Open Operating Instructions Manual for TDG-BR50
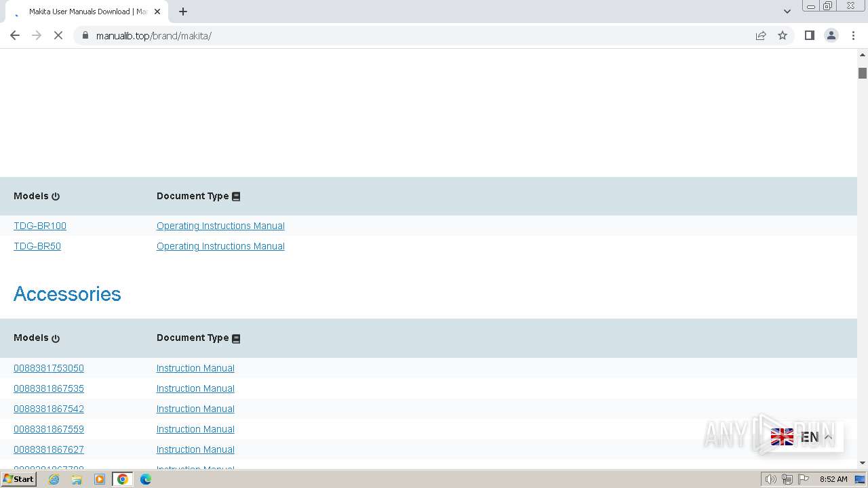The width and height of the screenshot is (868, 488). pyautogui.click(x=220, y=246)
